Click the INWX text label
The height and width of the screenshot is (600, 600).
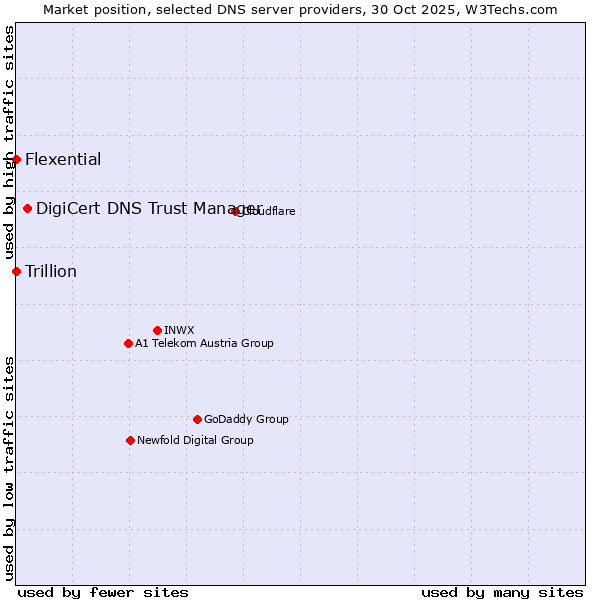179,330
